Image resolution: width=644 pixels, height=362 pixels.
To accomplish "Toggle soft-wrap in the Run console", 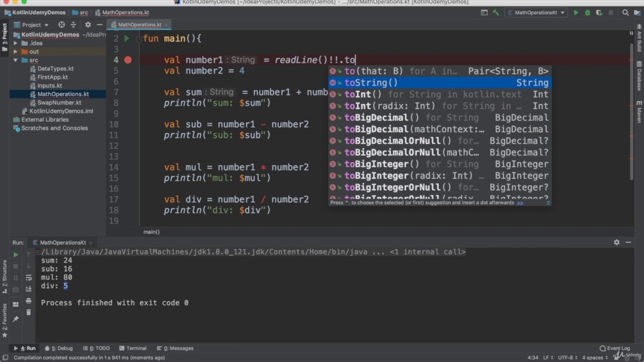I will (29, 278).
